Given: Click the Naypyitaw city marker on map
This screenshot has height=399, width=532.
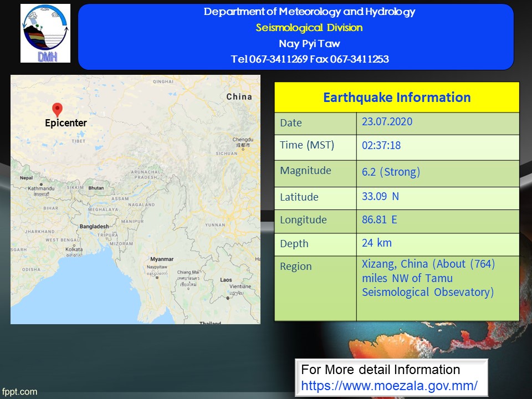Looking at the screenshot, I should click(157, 278).
